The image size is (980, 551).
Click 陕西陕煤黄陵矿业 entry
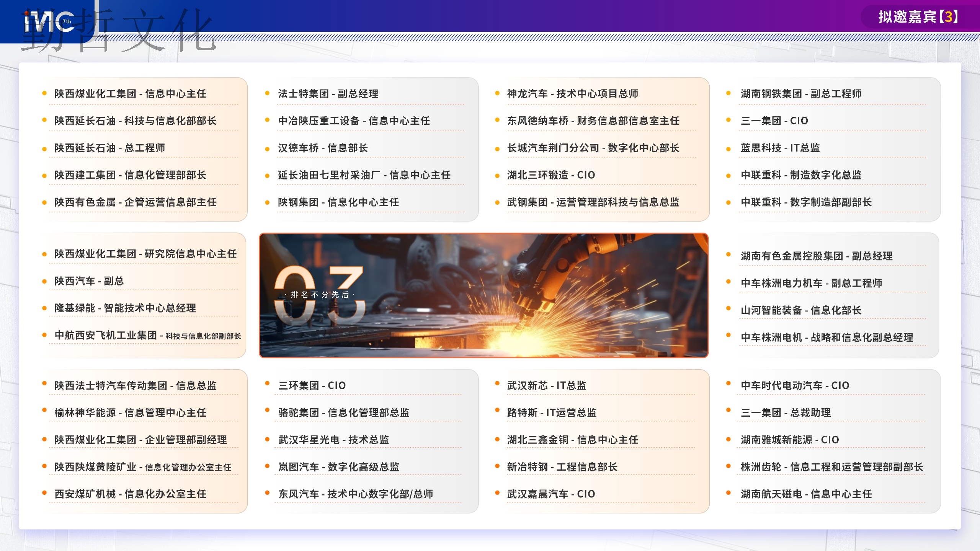point(143,467)
